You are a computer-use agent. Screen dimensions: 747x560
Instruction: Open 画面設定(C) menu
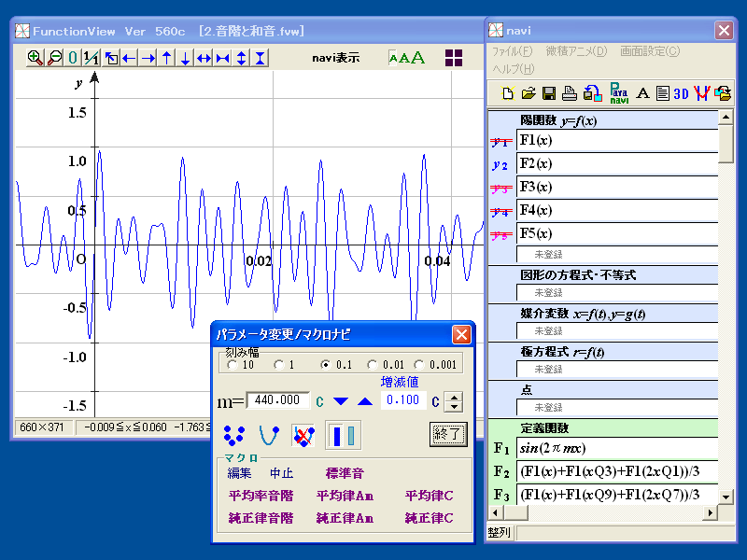click(x=650, y=51)
